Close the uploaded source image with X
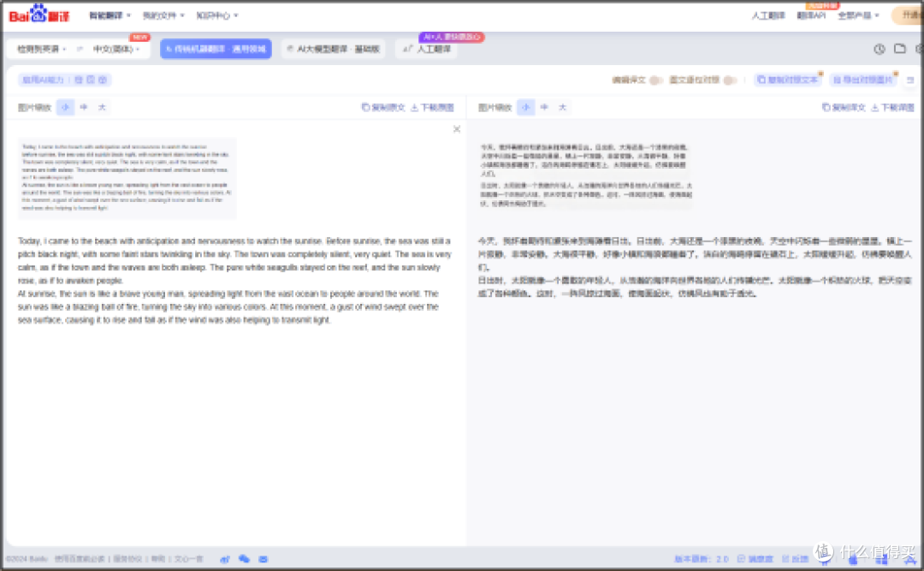The width and height of the screenshot is (924, 571). coord(457,129)
